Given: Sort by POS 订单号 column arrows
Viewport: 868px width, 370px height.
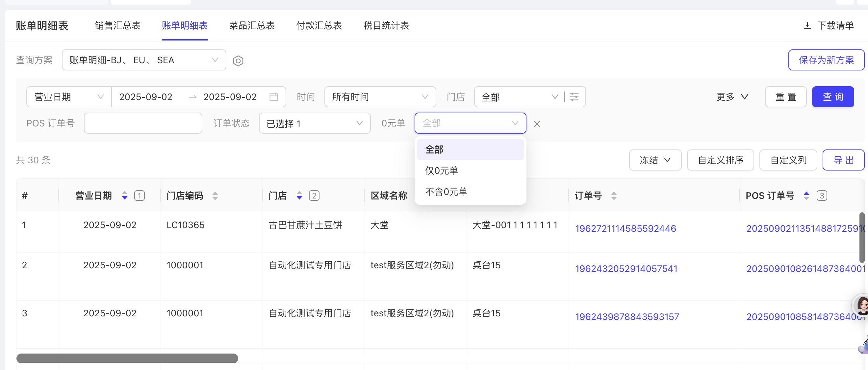Looking at the screenshot, I should point(806,196).
